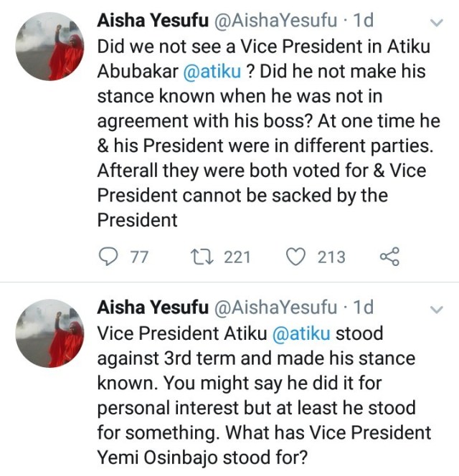
Task: Reply to the first Aisha Yesufu tweet
Action: [x=108, y=257]
